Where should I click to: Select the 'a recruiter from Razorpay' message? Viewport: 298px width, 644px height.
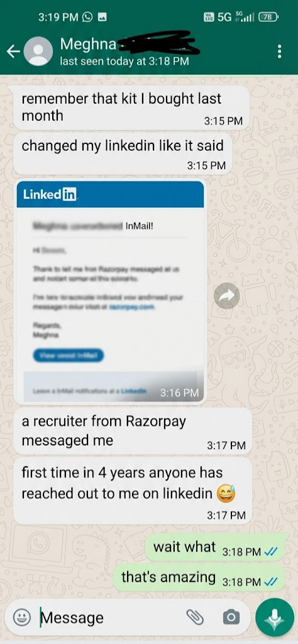[x=133, y=431]
